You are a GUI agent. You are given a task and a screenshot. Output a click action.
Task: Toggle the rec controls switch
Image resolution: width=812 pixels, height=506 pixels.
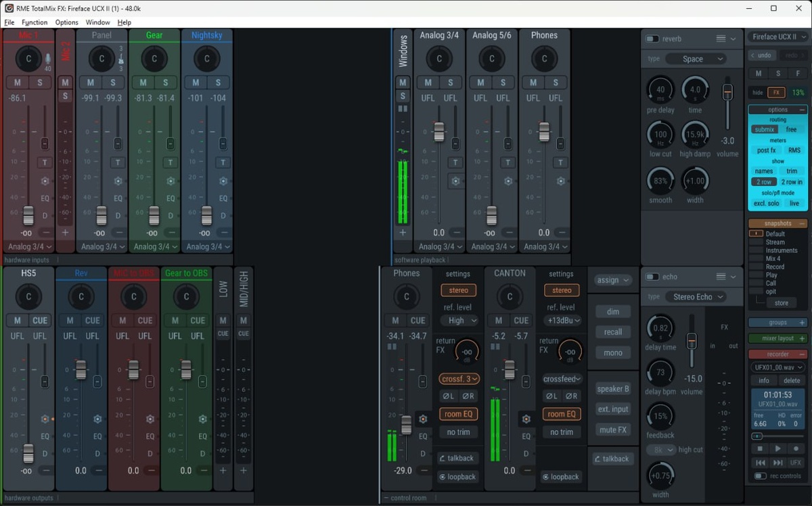click(x=761, y=476)
